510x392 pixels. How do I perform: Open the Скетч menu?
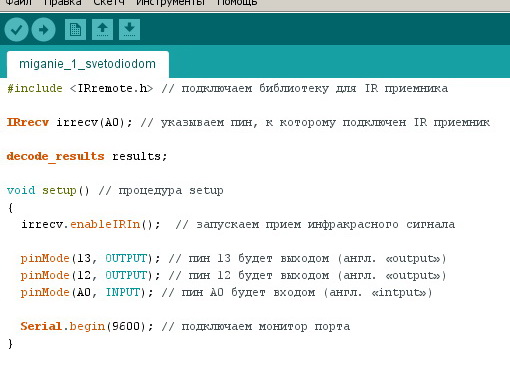pos(109,3)
